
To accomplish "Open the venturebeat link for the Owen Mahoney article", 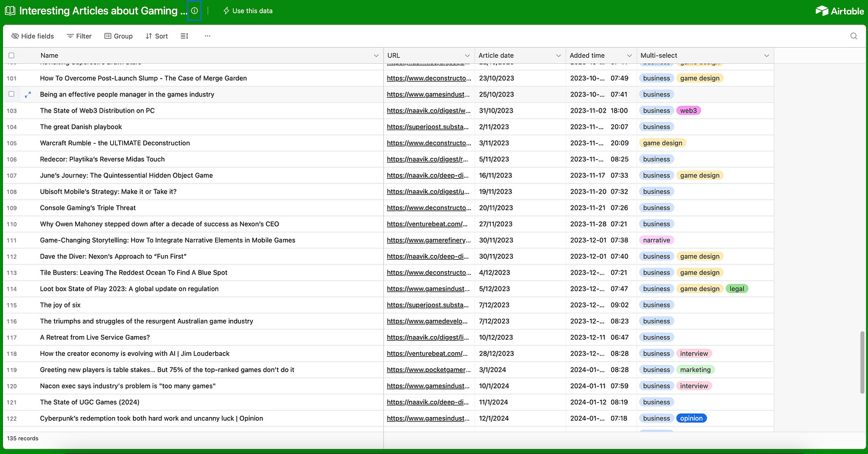I will point(429,224).
